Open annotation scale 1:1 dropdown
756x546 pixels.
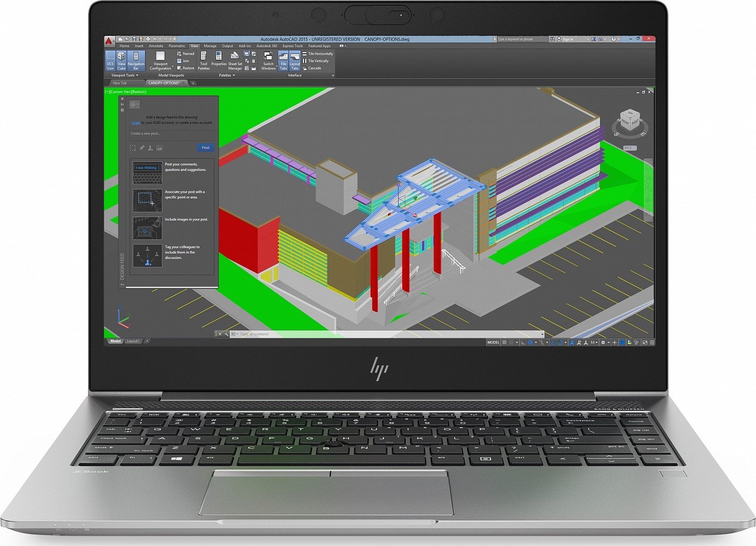(594, 342)
